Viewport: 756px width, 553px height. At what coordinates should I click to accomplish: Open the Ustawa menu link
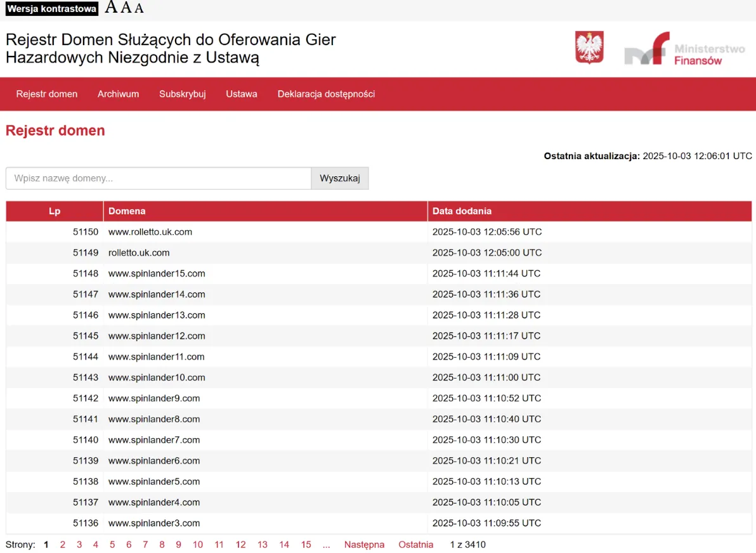[242, 94]
